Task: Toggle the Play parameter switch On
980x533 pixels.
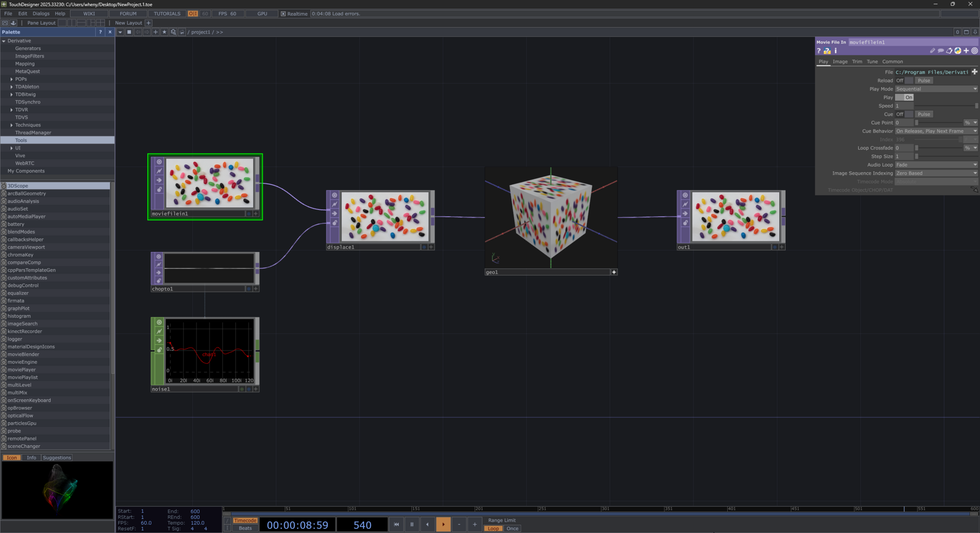Action: click(904, 98)
